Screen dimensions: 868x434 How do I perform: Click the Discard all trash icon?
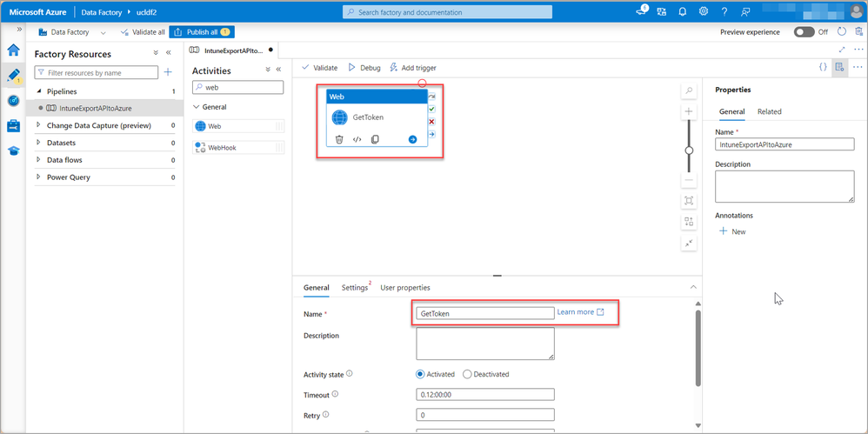click(x=858, y=31)
